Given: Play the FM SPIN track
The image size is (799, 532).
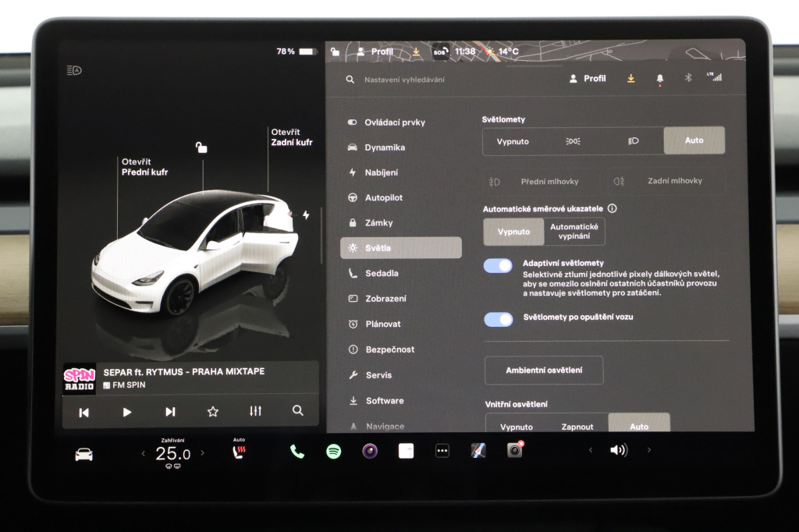Looking at the screenshot, I should click(125, 413).
